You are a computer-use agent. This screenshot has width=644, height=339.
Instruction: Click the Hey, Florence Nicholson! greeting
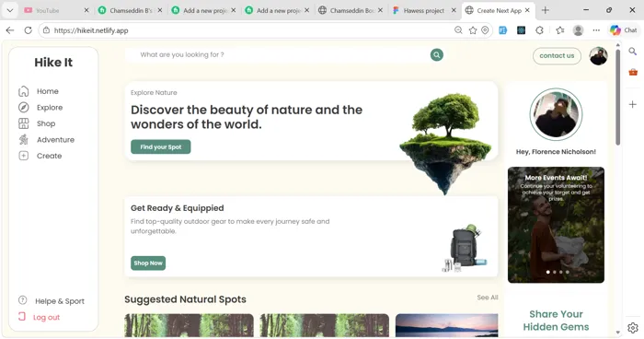pos(556,152)
